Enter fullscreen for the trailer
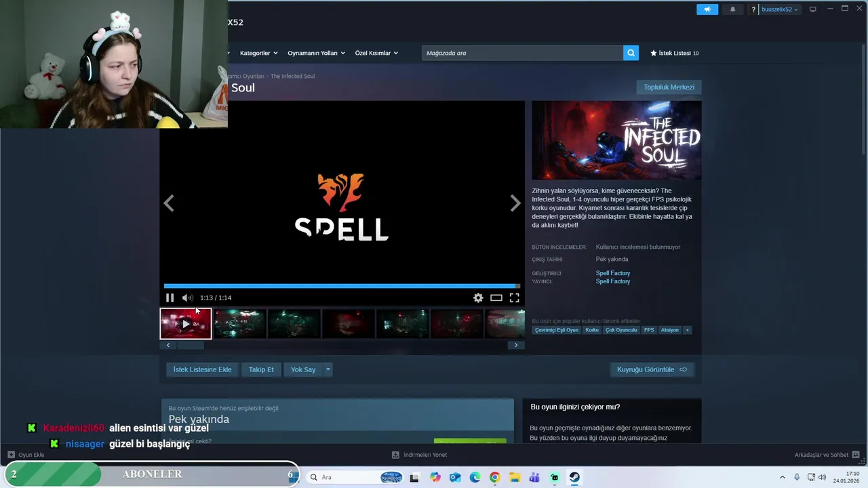 click(515, 298)
